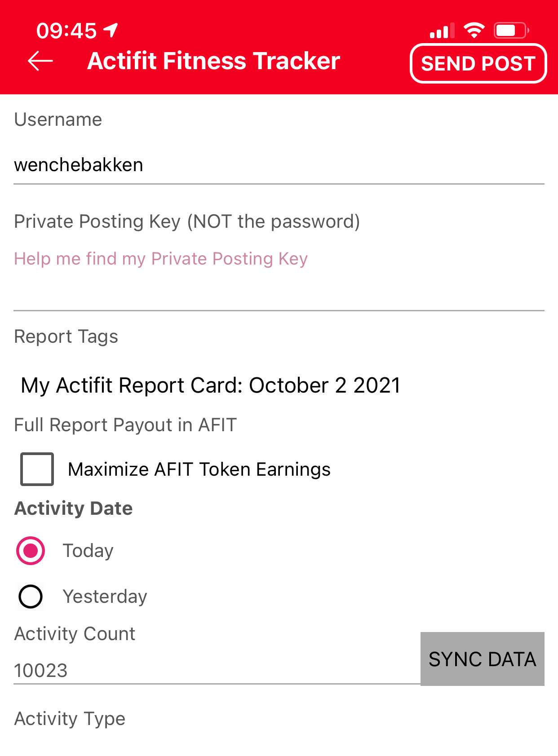Sync activity with SYNC DATA button
This screenshot has width=558, height=756.
click(483, 659)
